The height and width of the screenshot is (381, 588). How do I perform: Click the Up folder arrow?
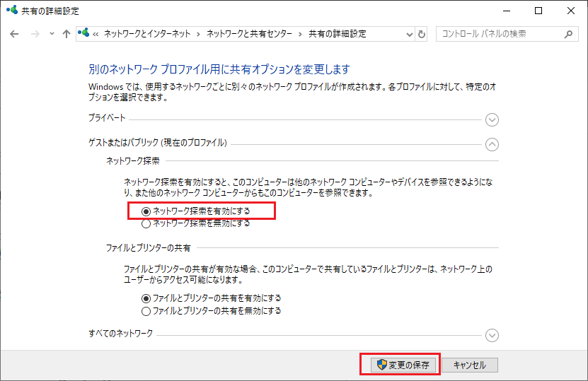[67, 34]
